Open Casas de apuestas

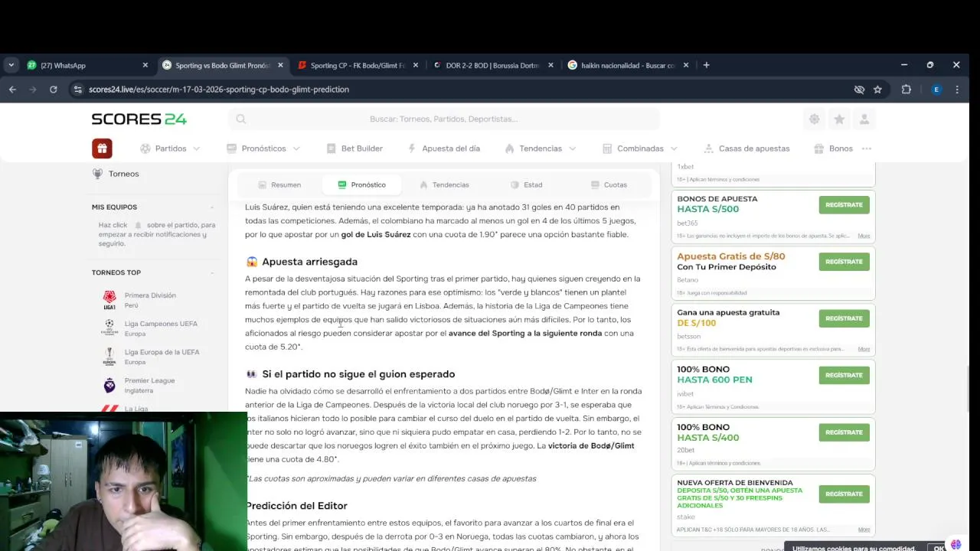(746, 148)
